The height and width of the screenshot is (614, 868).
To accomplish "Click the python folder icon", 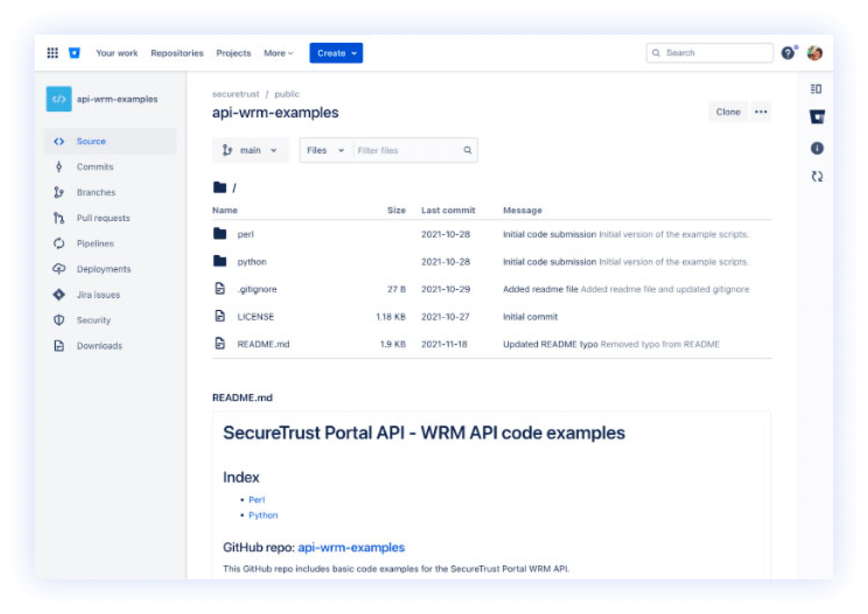I will tap(220, 261).
